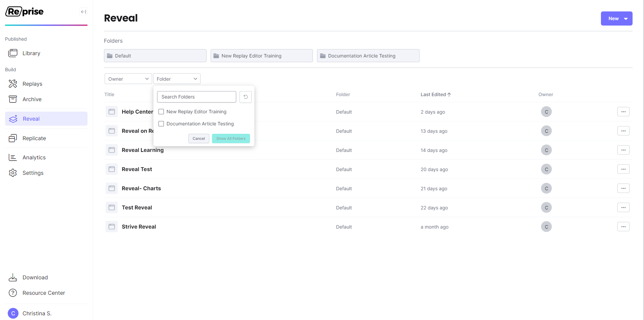Screen dimensions: 644x320
Task: Click the Test Reveal row icon
Action: (112, 207)
